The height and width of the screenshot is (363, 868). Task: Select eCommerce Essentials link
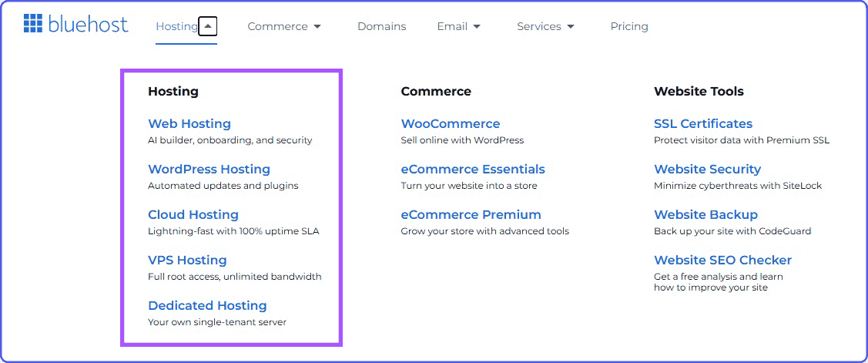[x=473, y=169]
